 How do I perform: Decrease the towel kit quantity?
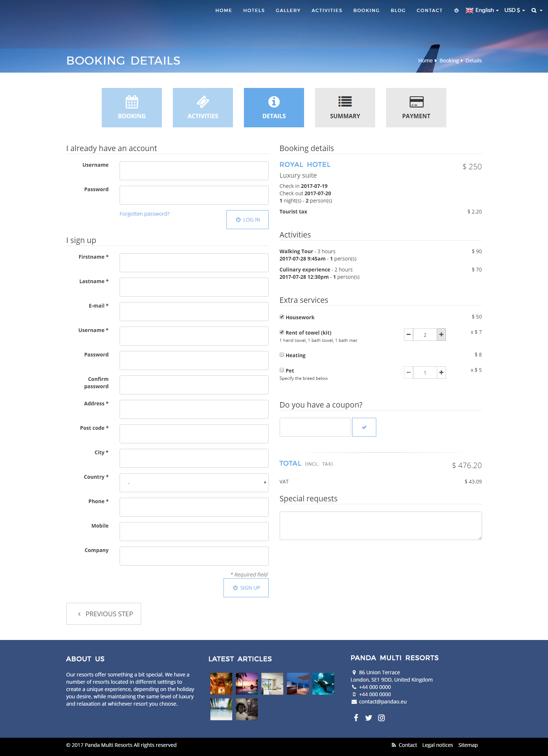pyautogui.click(x=409, y=335)
